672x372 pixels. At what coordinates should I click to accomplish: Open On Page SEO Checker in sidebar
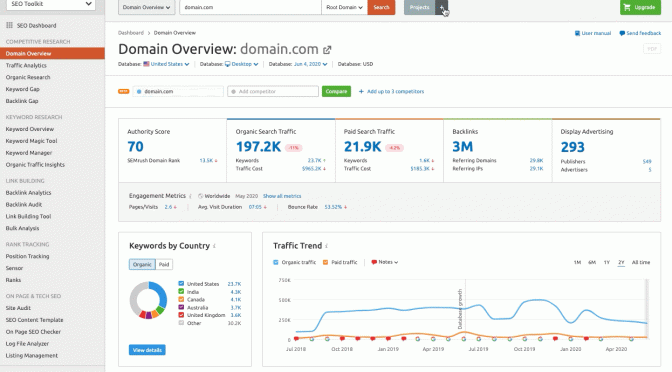click(33, 332)
